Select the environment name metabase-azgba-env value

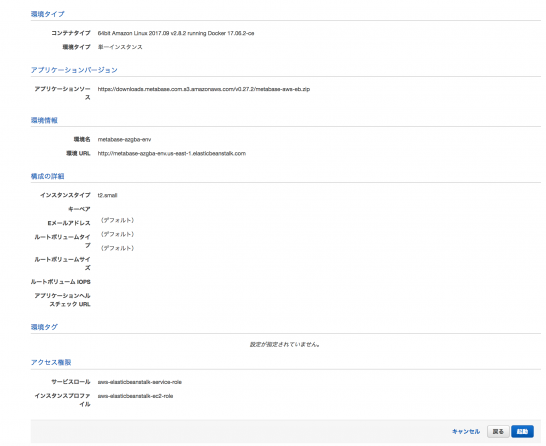point(124,139)
